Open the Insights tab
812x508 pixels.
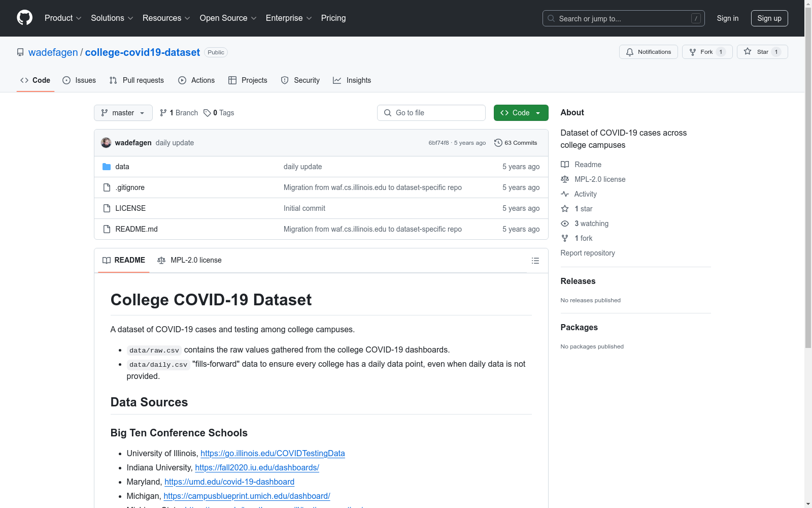pyautogui.click(x=352, y=80)
